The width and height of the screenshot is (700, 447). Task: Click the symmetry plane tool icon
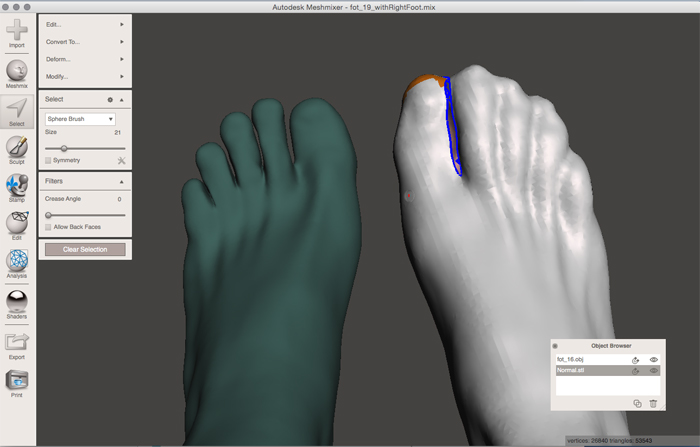[x=121, y=160]
